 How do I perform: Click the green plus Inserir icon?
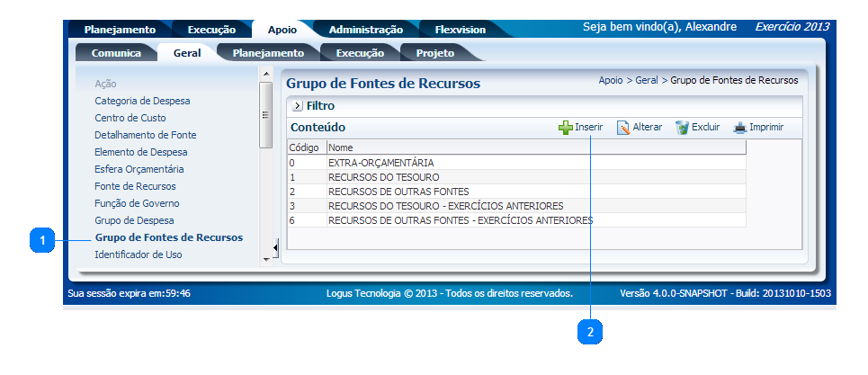[x=565, y=128]
